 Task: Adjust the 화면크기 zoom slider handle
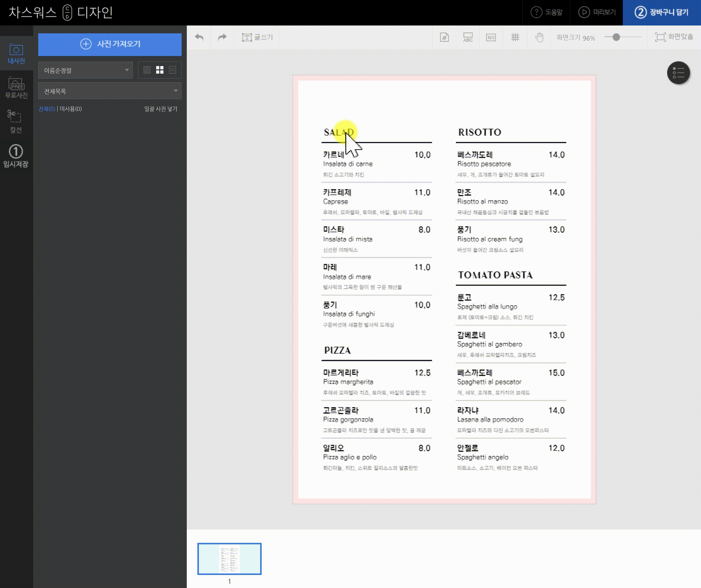point(616,37)
